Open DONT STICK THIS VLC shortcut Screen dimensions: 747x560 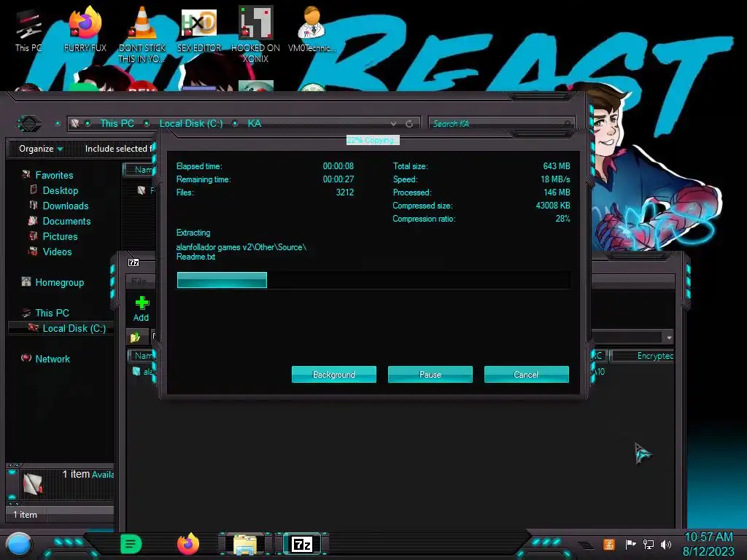pos(142,34)
